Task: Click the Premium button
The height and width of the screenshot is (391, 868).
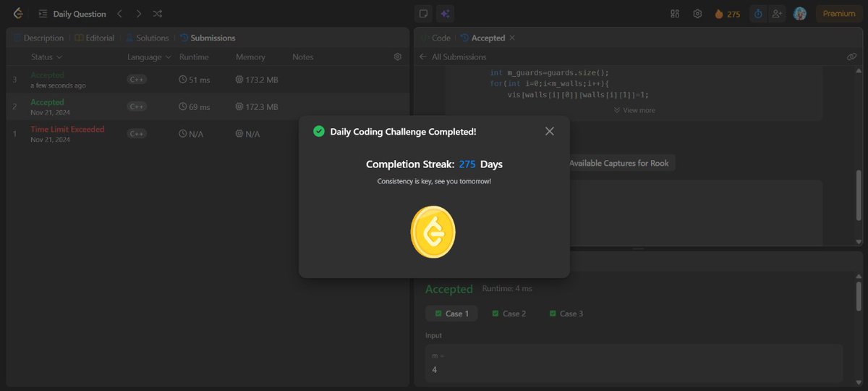Action: 839,14
